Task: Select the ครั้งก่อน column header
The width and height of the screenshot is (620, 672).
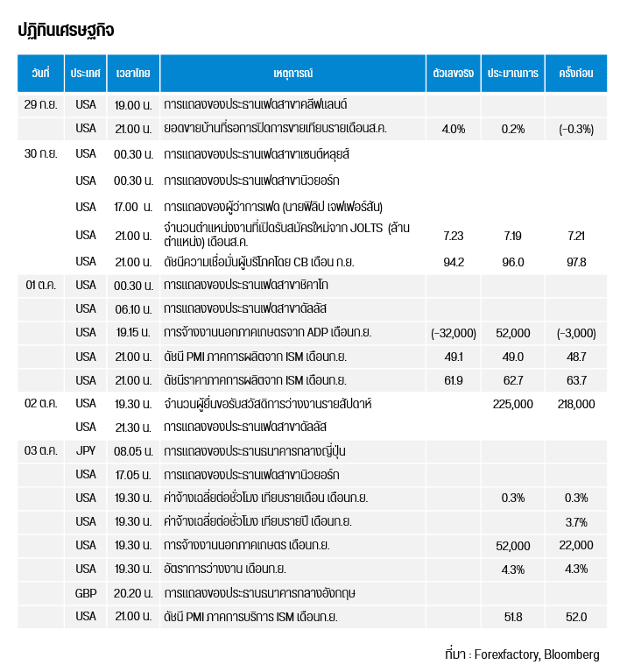Action: coord(575,74)
